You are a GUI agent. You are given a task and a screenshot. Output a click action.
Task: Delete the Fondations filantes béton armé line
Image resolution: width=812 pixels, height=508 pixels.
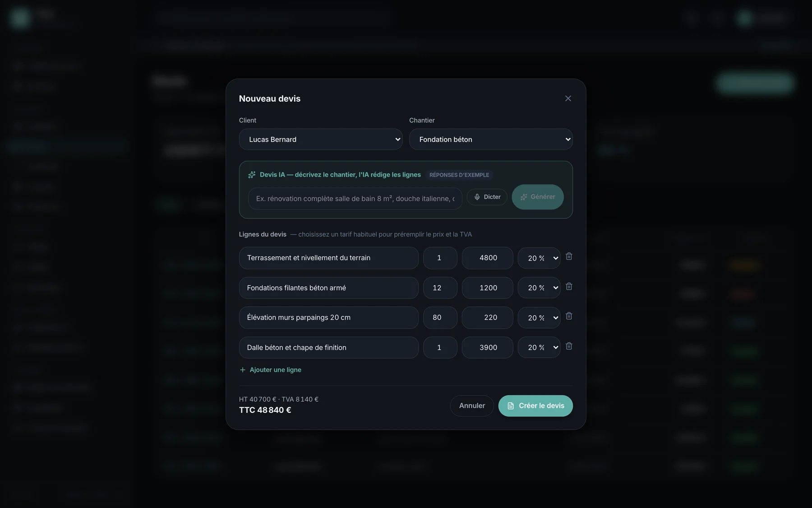[x=569, y=286]
